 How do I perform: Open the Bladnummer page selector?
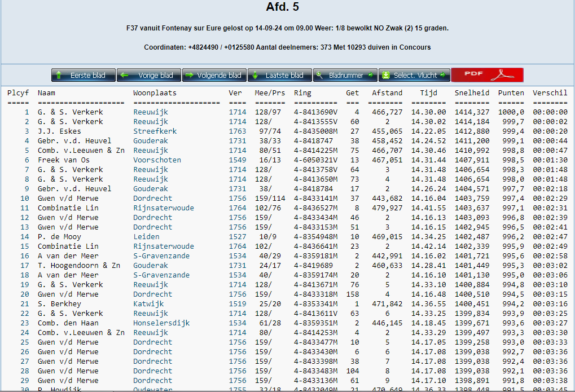[x=345, y=75]
